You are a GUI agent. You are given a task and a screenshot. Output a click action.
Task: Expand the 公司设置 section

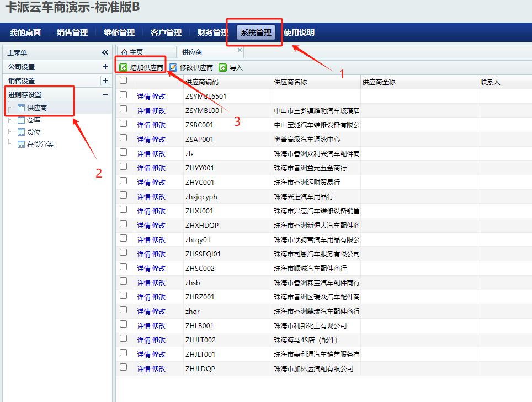click(105, 67)
